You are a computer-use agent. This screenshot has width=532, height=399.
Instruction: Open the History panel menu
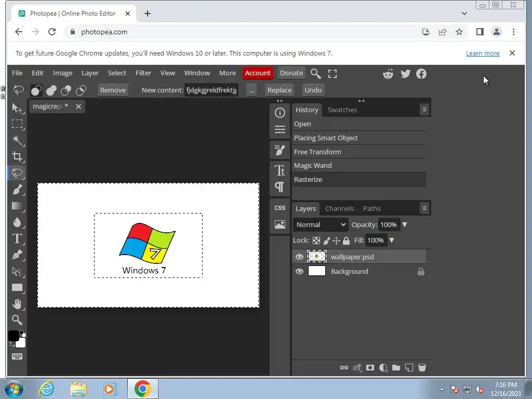424,110
